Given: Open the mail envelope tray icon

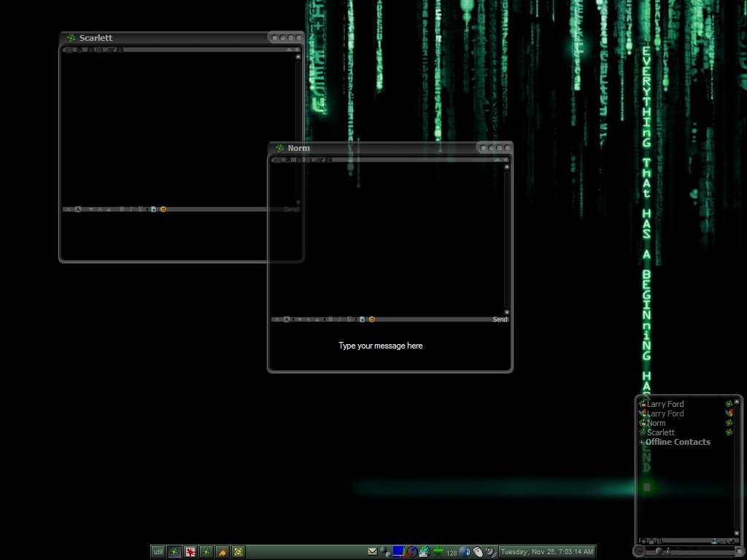Looking at the screenshot, I should (x=373, y=551).
